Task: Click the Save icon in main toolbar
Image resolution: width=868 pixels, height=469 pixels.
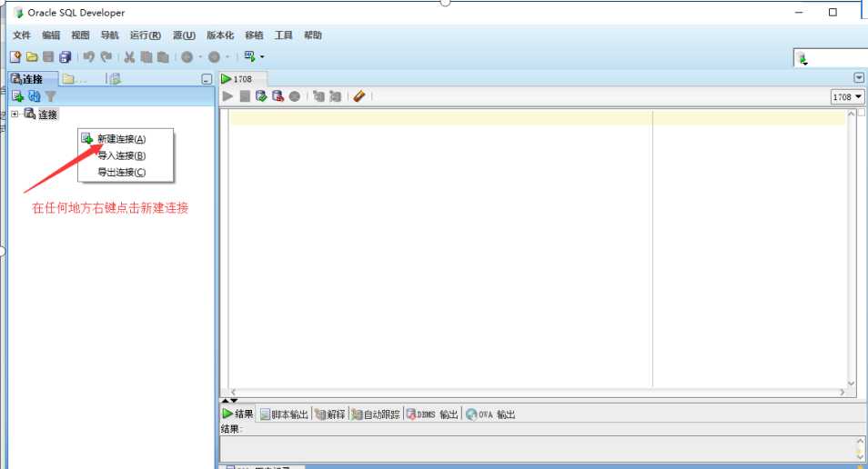Action: (x=49, y=56)
